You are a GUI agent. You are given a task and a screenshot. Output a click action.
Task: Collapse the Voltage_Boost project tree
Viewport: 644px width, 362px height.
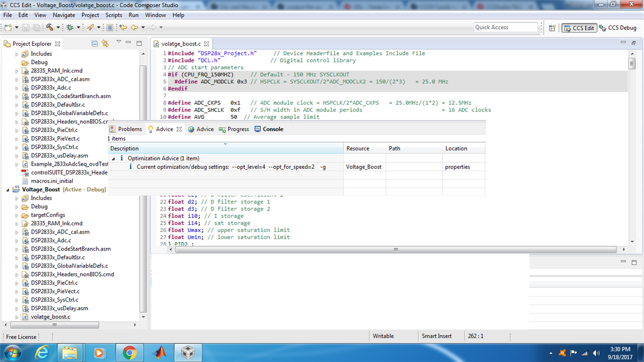[8, 190]
